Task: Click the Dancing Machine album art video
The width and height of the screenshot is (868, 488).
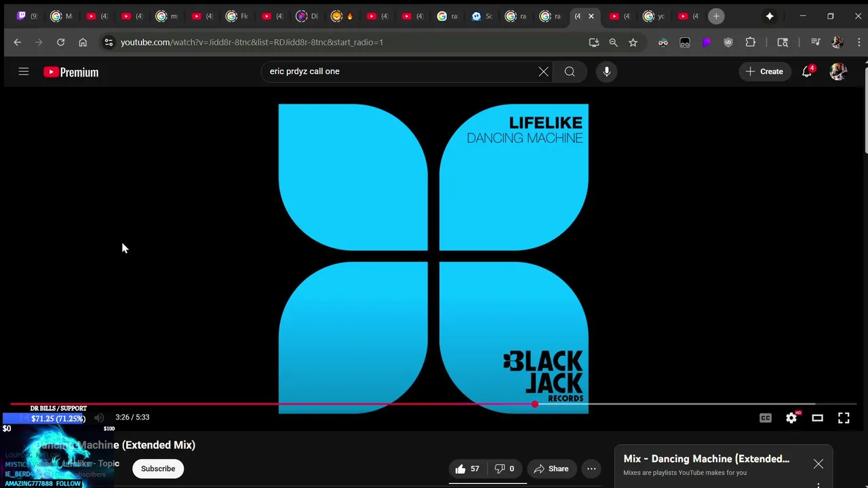Action: (x=433, y=258)
